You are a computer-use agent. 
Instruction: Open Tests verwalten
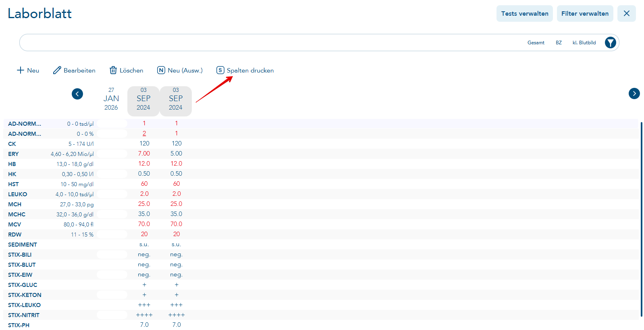click(x=524, y=14)
